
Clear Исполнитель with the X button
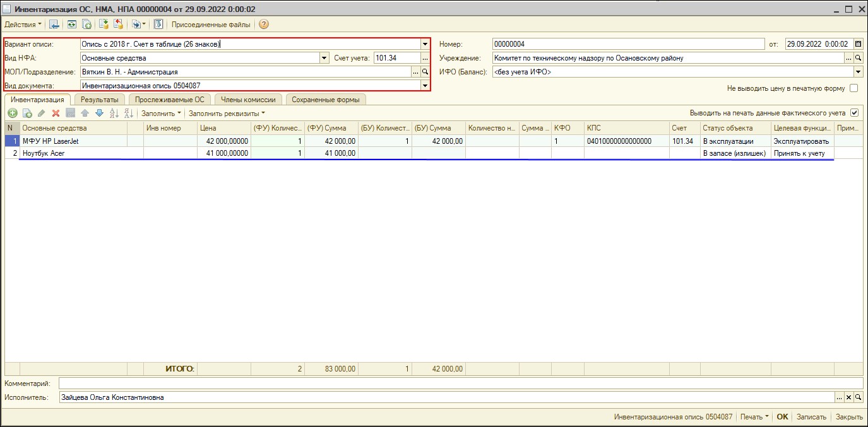[849, 397]
